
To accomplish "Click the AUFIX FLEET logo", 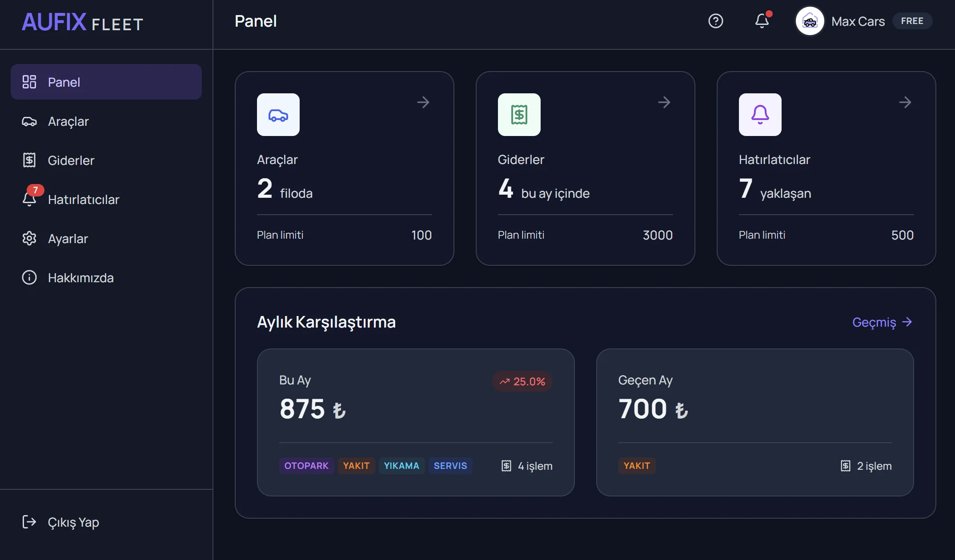I will click(83, 22).
